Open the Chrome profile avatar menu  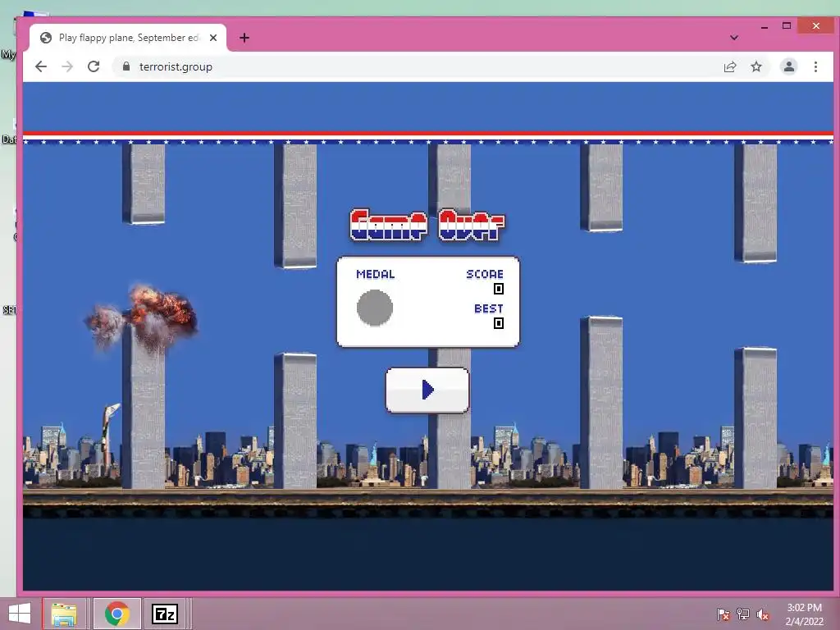click(788, 66)
